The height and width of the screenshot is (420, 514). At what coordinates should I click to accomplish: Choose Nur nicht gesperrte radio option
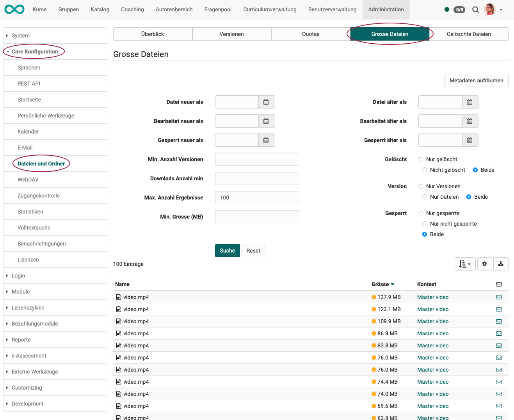coord(425,224)
